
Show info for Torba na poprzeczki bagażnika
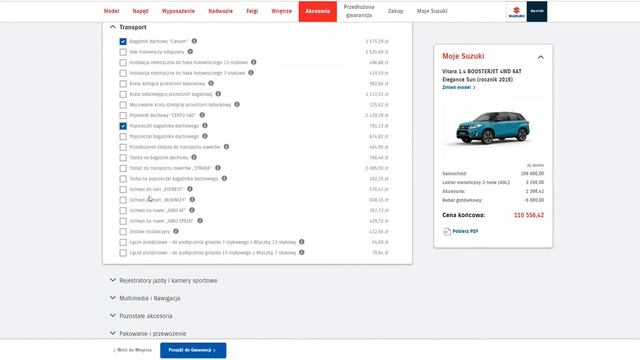coord(224,178)
